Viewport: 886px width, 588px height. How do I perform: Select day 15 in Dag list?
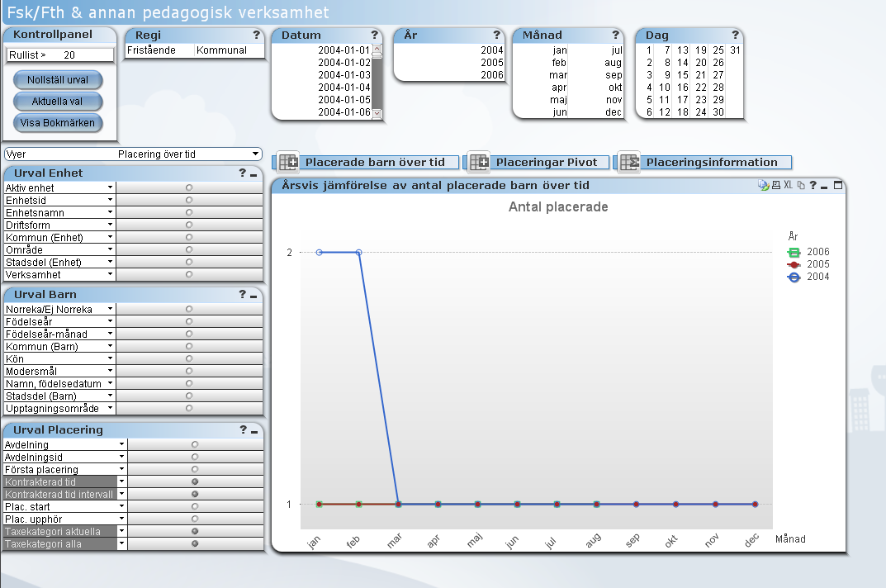(683, 75)
